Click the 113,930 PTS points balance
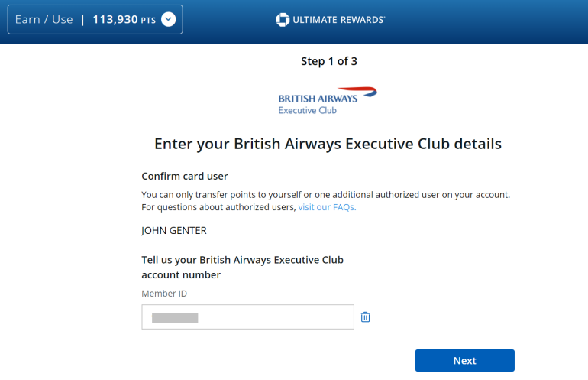The image size is (588, 380). 123,20
